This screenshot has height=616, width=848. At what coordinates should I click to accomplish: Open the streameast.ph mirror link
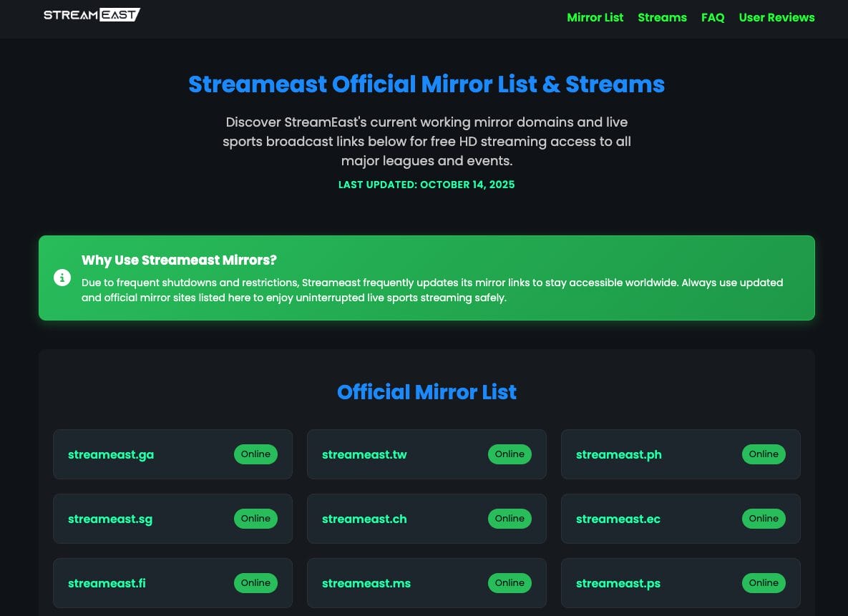(619, 454)
